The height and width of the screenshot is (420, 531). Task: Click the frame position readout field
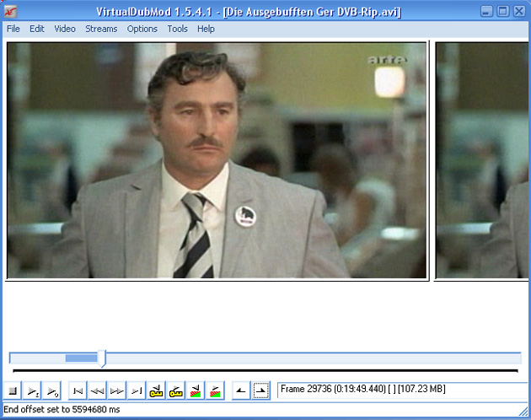coord(403,390)
